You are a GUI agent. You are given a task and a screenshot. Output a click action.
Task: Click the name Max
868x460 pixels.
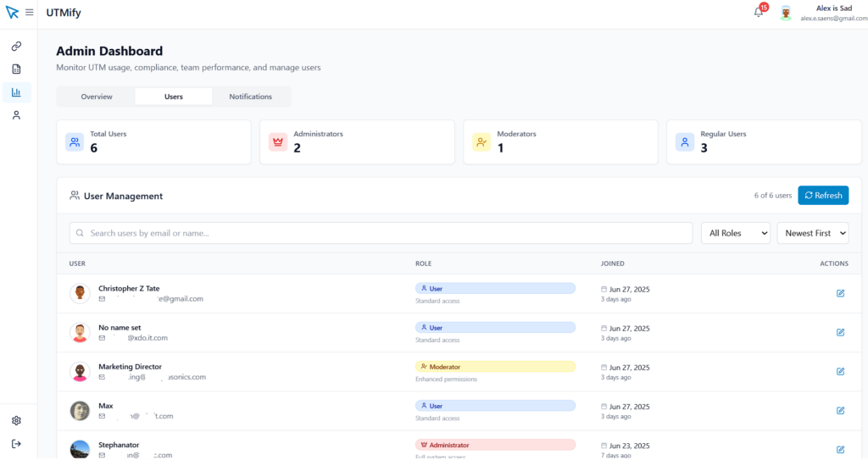pos(106,406)
